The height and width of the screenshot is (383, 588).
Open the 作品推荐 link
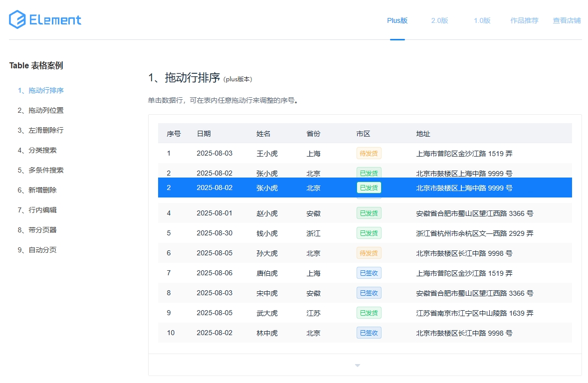[x=524, y=20]
